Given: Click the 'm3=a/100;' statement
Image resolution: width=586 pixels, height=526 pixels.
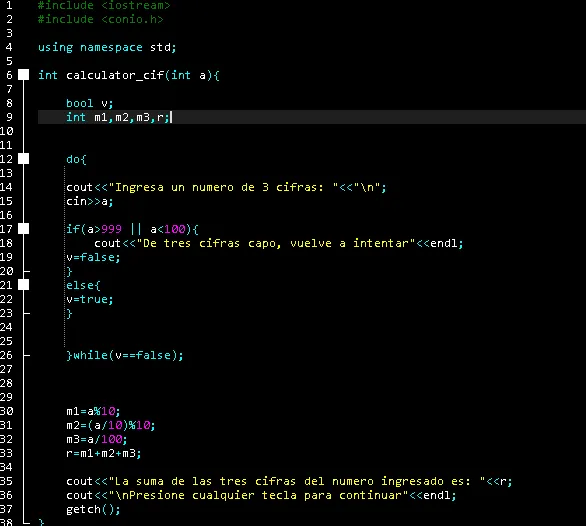Looking at the screenshot, I should [97, 439].
